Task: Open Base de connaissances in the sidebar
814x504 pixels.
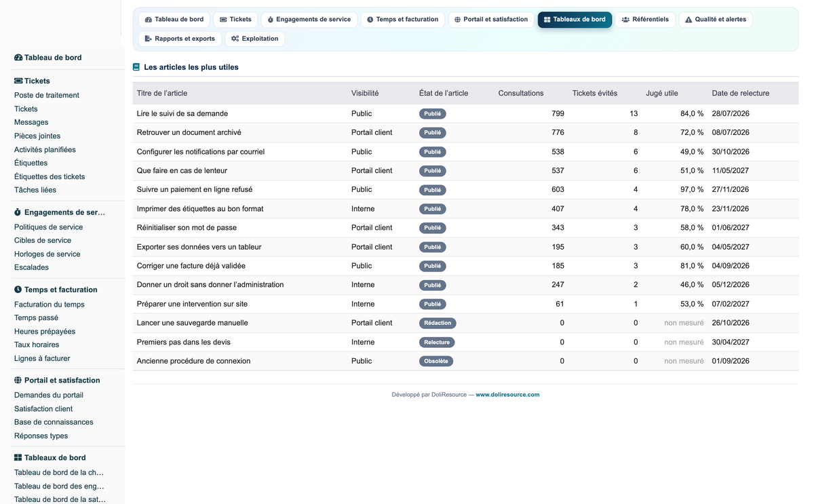Action: 54,423
